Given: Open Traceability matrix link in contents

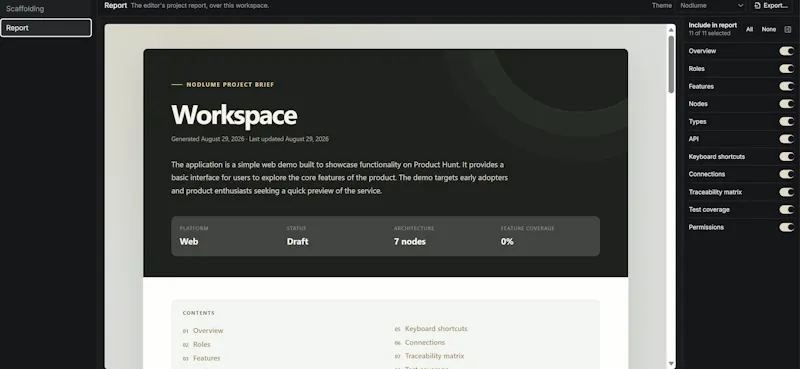Looking at the screenshot, I should [435, 356].
